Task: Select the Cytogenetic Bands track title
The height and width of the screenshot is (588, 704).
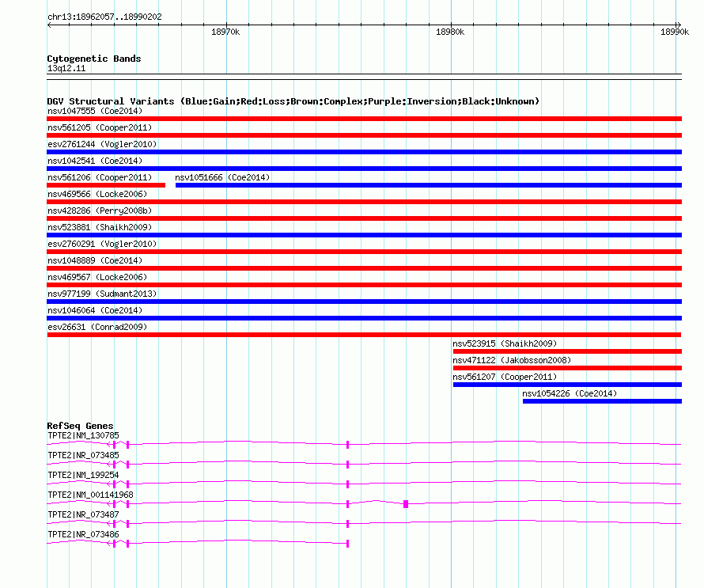Action: [94, 59]
